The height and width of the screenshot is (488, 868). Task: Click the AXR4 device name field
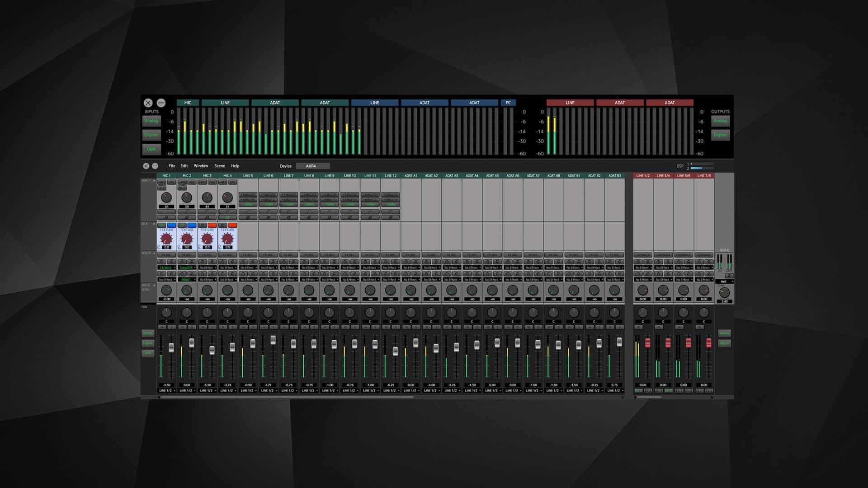pyautogui.click(x=312, y=166)
